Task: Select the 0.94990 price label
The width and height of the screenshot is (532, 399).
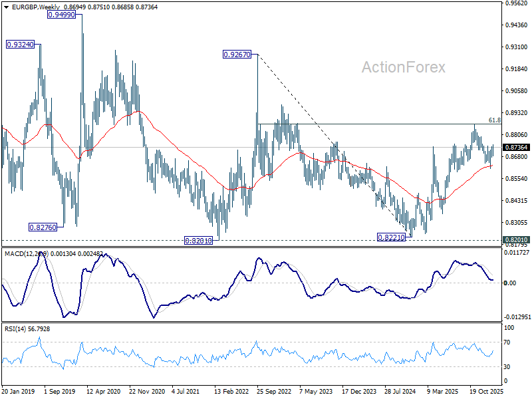Action: (61, 15)
